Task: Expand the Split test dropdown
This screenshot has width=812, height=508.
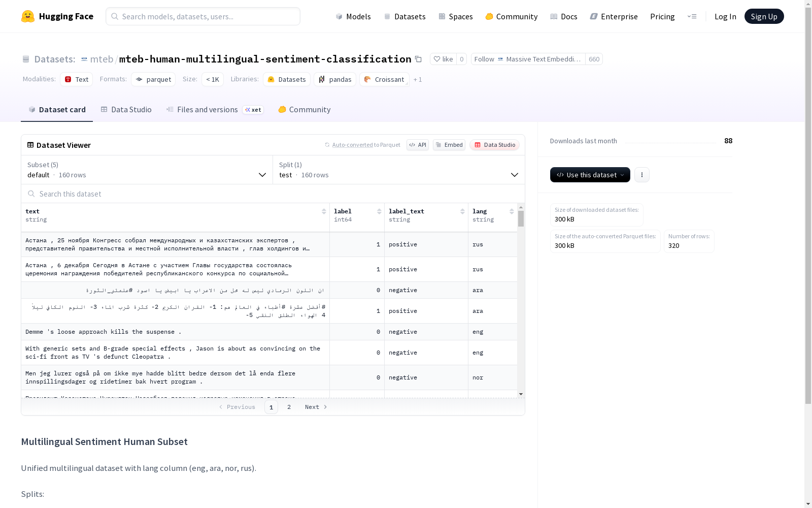Action: click(399, 170)
